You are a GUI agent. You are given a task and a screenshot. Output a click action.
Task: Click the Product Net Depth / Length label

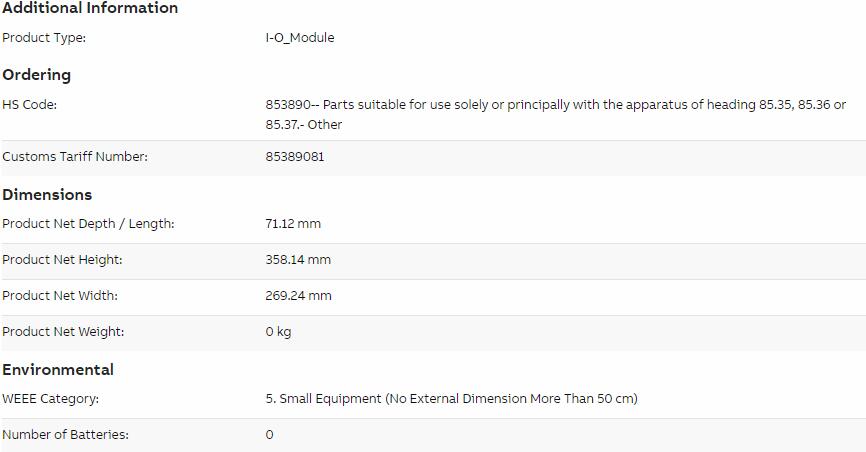[x=88, y=224]
